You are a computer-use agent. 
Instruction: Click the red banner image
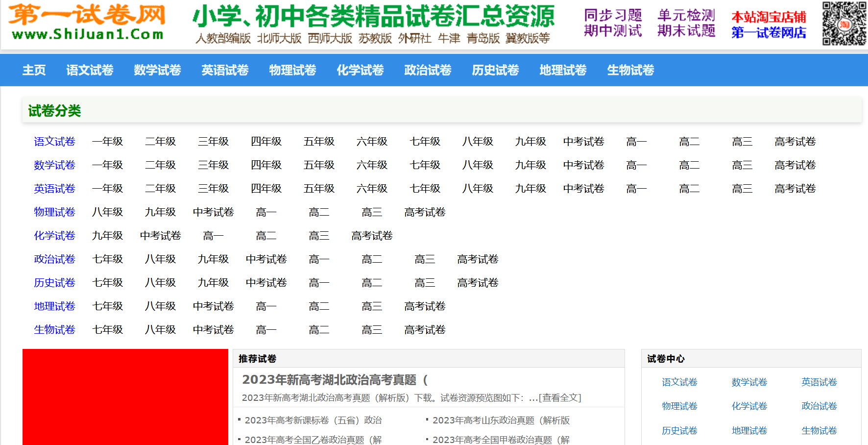[125, 397]
